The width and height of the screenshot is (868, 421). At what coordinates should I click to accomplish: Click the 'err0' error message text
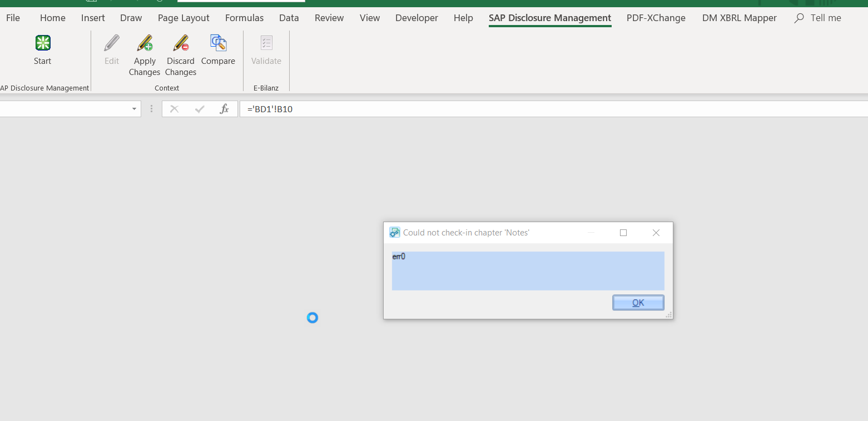399,257
